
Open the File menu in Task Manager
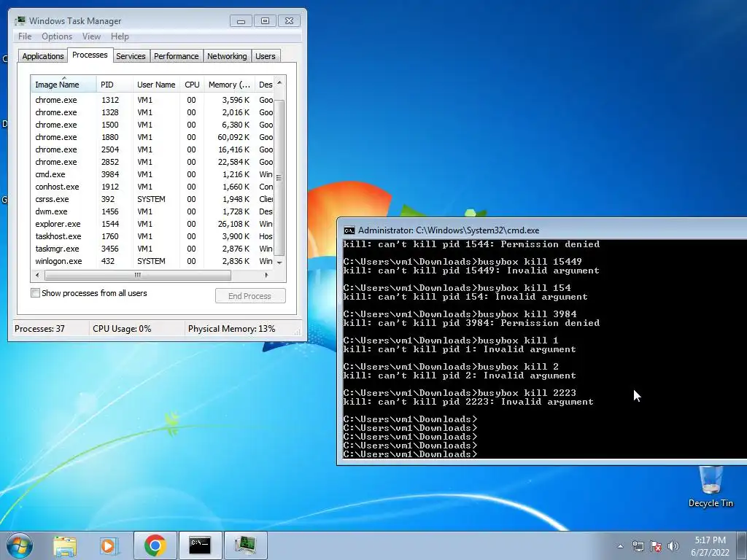[25, 36]
